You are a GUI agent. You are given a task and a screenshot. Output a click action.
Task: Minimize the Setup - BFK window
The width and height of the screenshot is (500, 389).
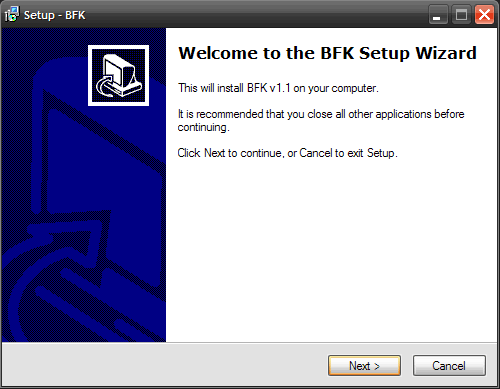(438, 15)
